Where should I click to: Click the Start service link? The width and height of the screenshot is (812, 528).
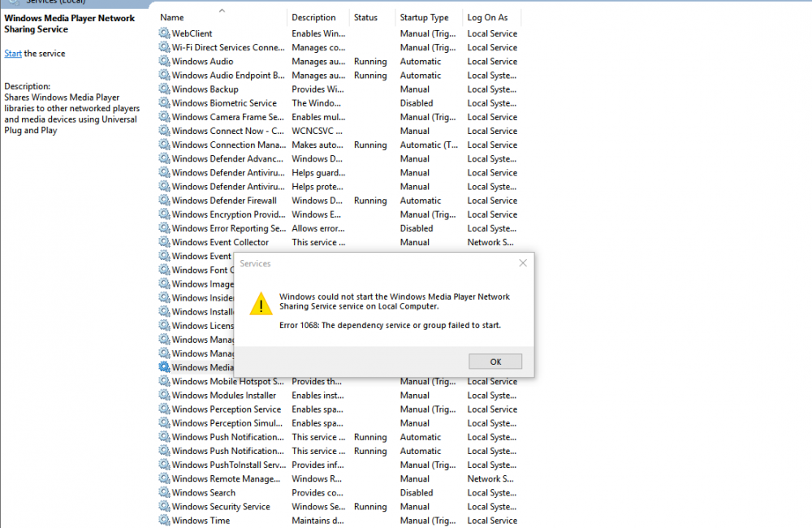tap(13, 54)
